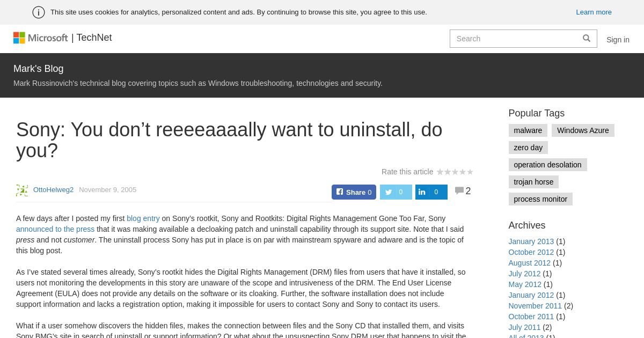Open Learn more about cookies

[594, 12]
